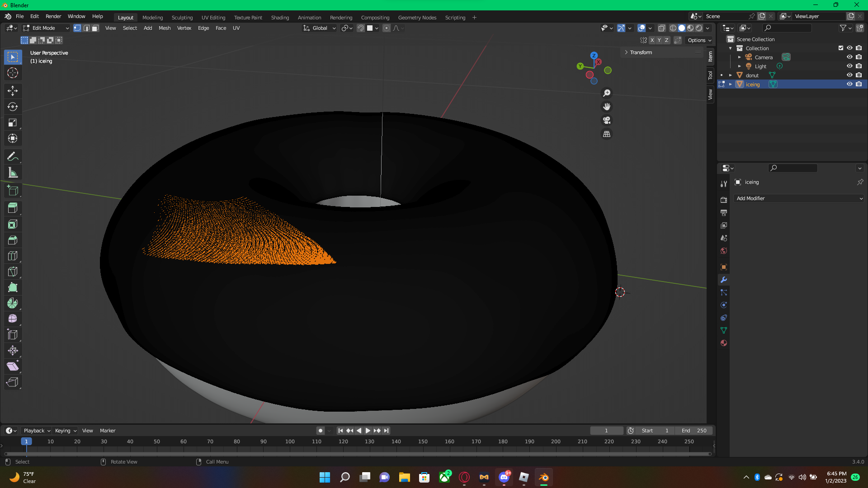Select the Add Cube tool

[x=13, y=191]
